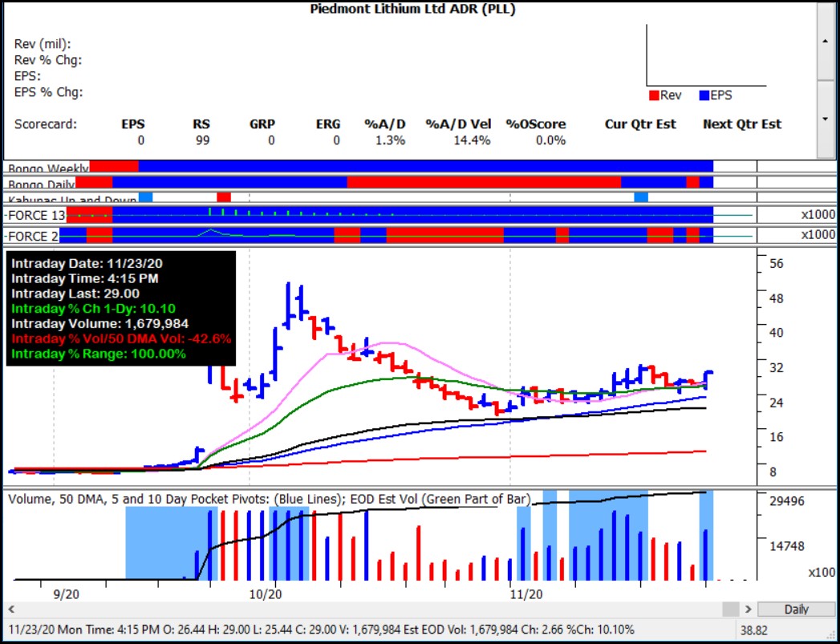Click the Rev (mil): label
The width and height of the screenshot is (840, 644).
pyautogui.click(x=43, y=44)
